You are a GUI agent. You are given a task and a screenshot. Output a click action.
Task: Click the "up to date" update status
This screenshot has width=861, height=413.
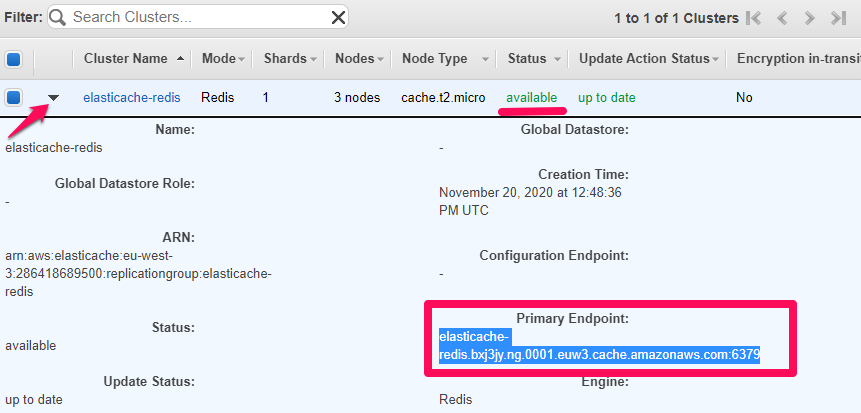[x=606, y=98]
